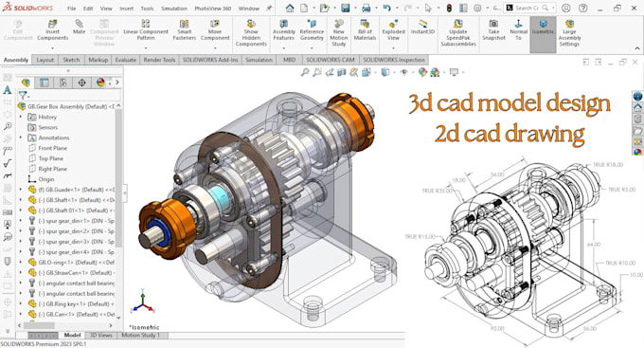The width and height of the screenshot is (644, 348).
Task: Switch to the SOLIDWORKS CAM tab
Action: coord(331,60)
